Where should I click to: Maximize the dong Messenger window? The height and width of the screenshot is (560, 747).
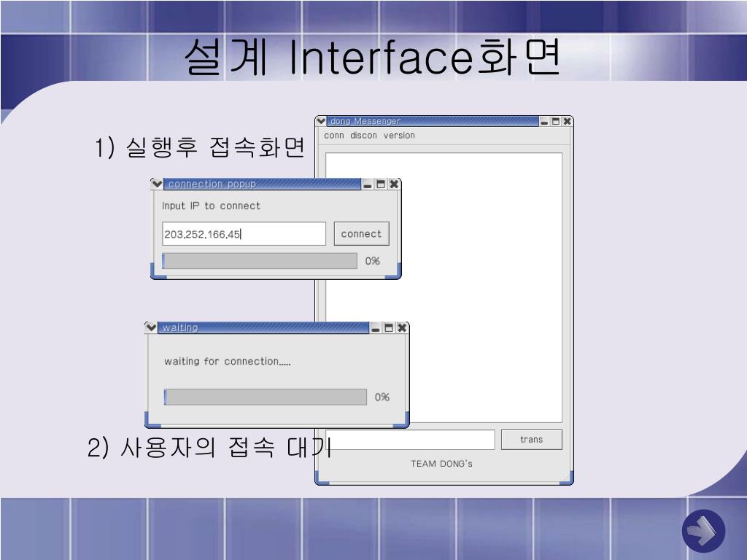tap(555, 122)
